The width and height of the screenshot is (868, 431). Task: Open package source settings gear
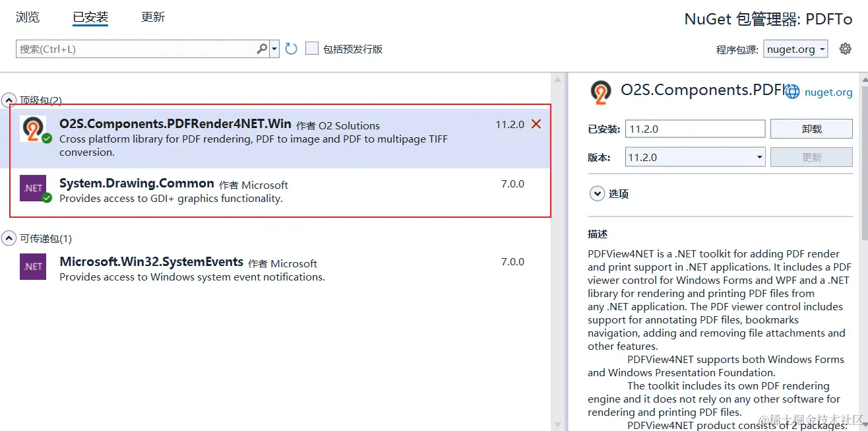846,49
